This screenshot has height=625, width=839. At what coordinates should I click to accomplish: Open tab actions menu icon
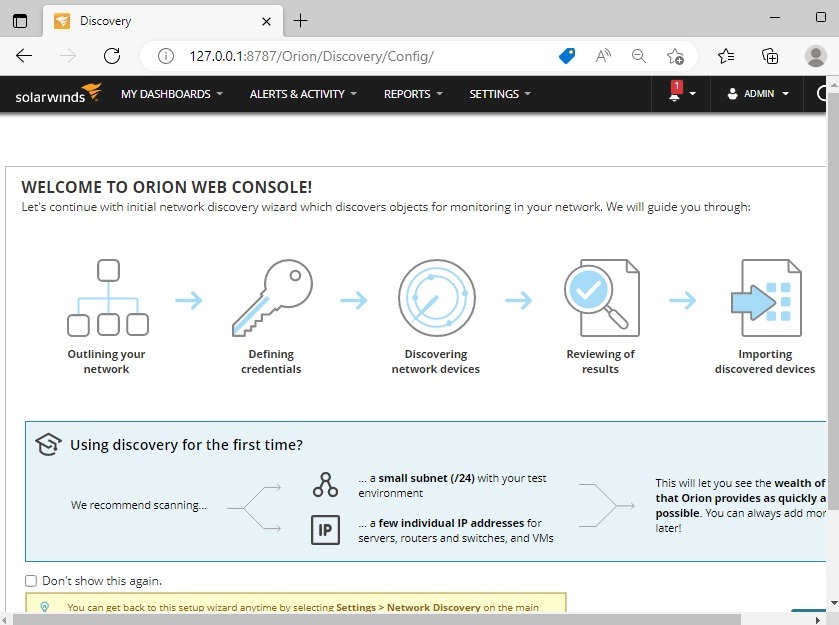(x=20, y=21)
